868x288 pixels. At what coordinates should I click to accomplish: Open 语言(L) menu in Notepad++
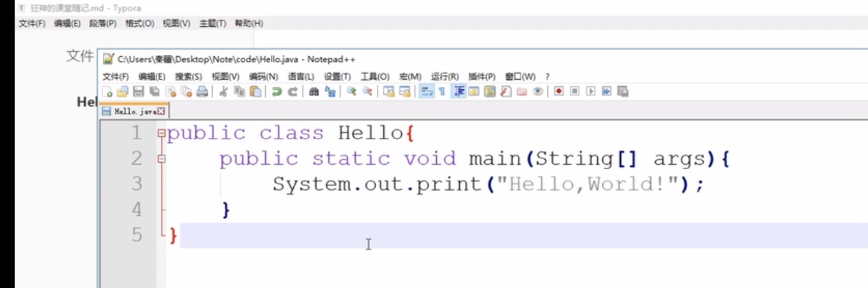tap(301, 76)
